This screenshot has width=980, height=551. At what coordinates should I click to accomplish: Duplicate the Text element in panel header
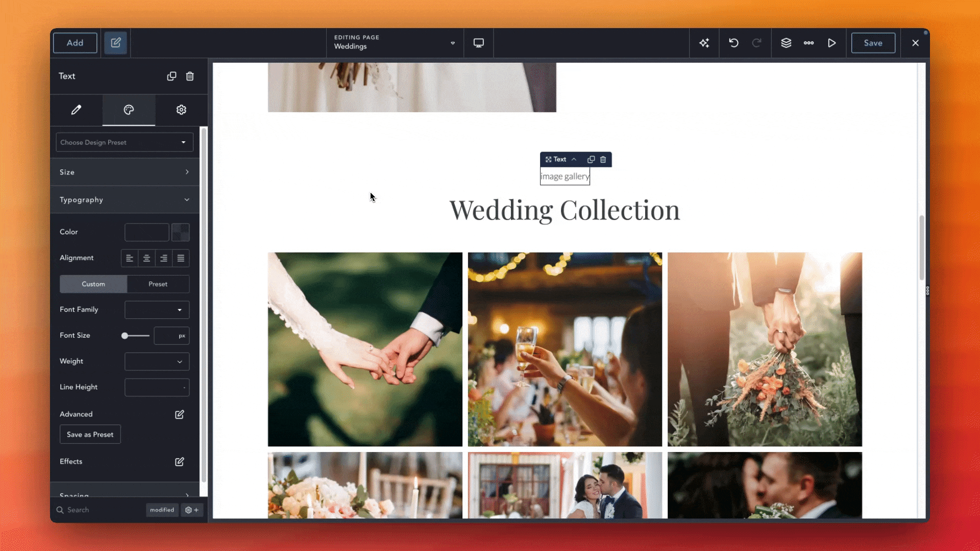[171, 76]
